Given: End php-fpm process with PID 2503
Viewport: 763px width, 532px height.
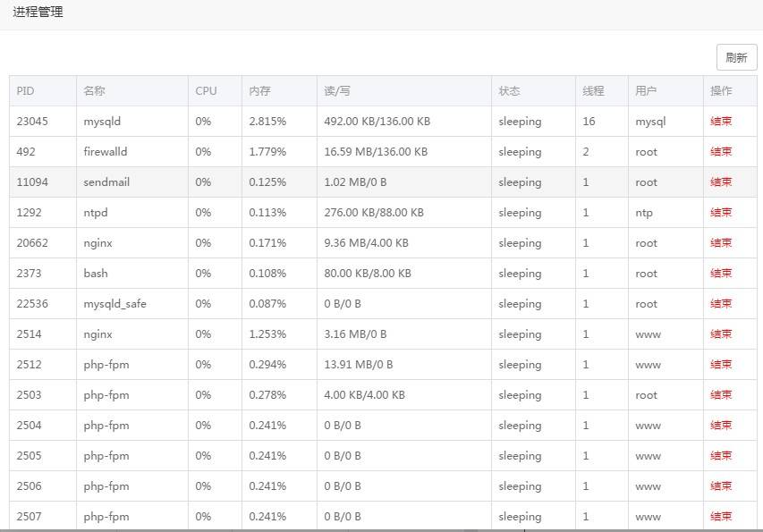Looking at the screenshot, I should [x=721, y=395].
